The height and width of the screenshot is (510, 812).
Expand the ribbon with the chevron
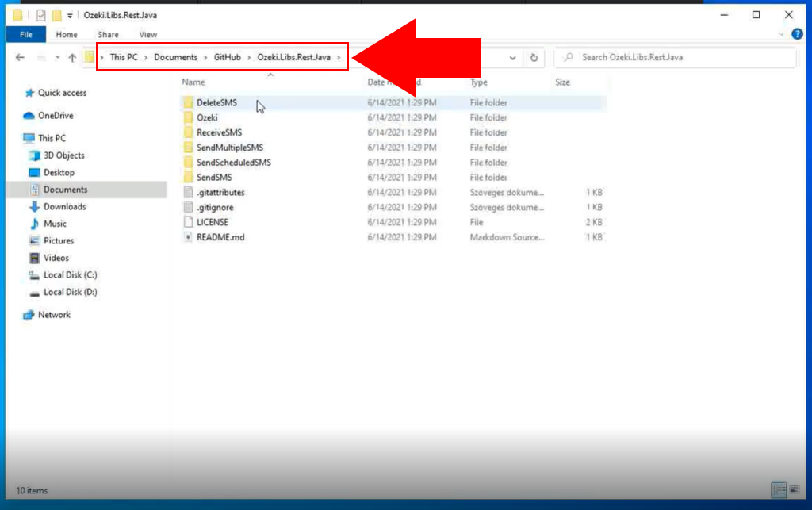[x=783, y=35]
